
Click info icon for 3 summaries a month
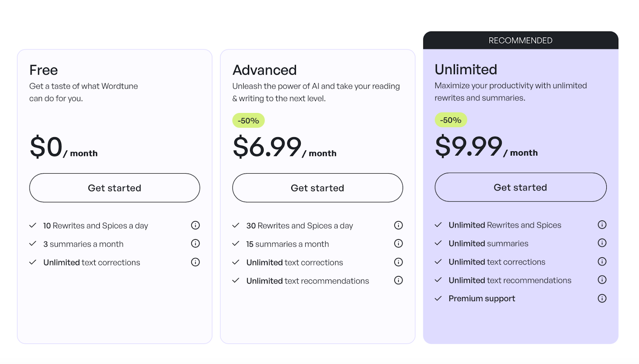(195, 243)
